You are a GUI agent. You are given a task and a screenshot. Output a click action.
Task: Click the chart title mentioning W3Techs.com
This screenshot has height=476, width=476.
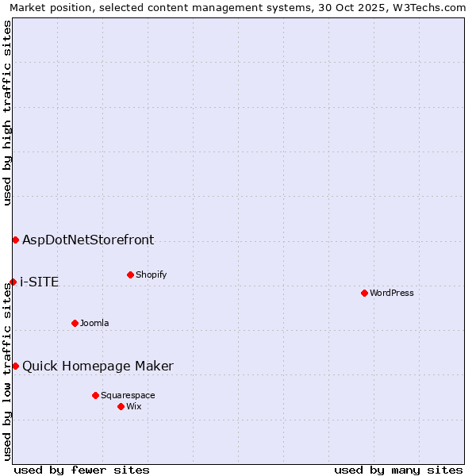coord(238,7)
